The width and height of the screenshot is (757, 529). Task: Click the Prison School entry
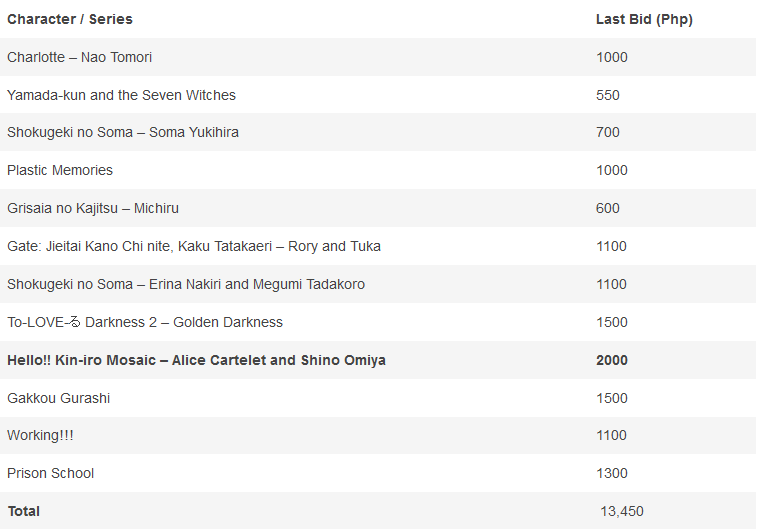51,473
